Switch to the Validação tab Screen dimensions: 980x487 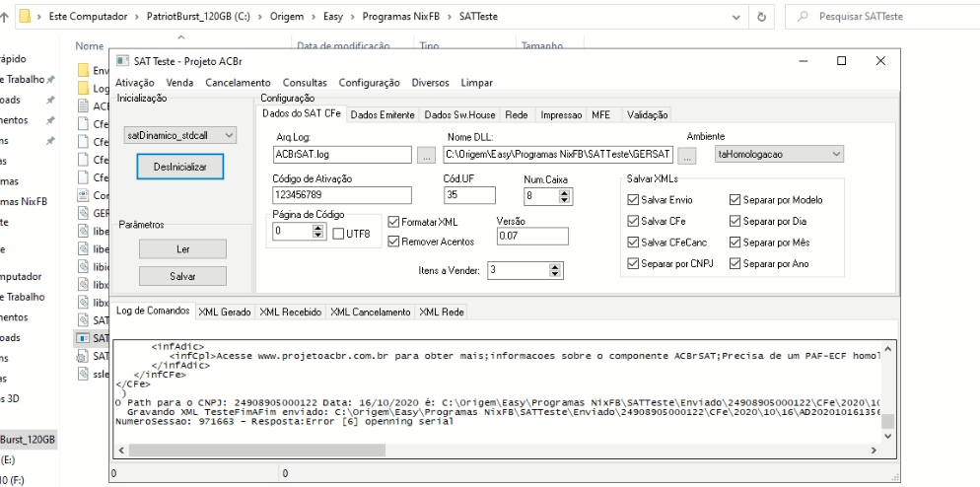(648, 115)
